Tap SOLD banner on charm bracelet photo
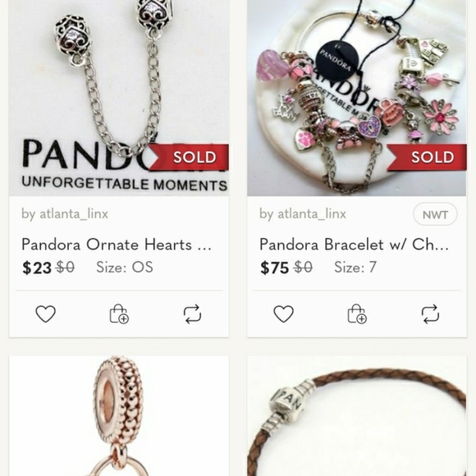476x476 pixels. pyautogui.click(x=427, y=158)
